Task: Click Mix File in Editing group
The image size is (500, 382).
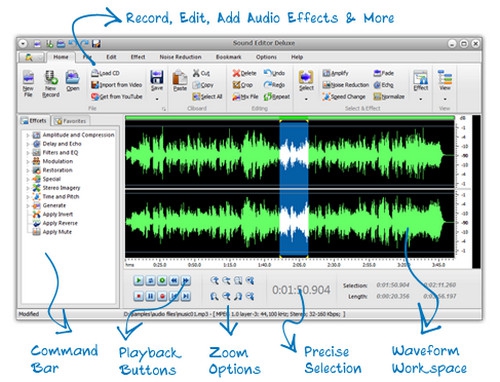Action: [x=245, y=97]
